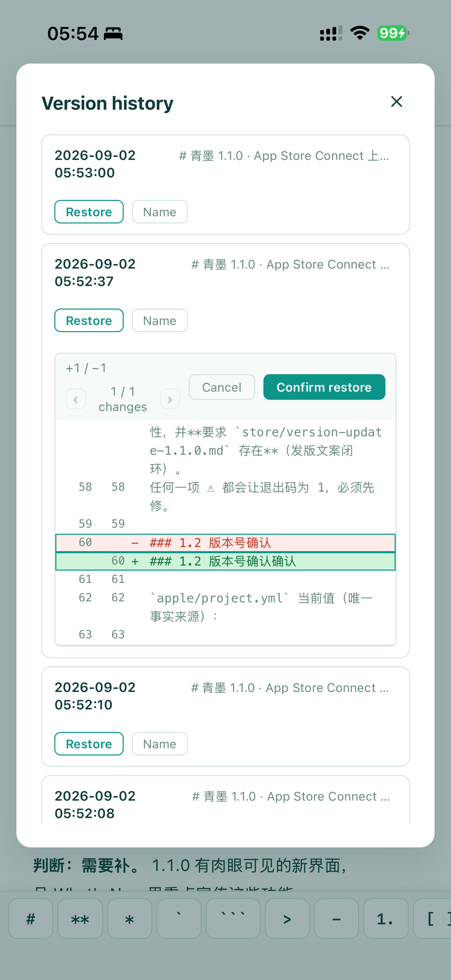Close the Version history dialog

(396, 101)
